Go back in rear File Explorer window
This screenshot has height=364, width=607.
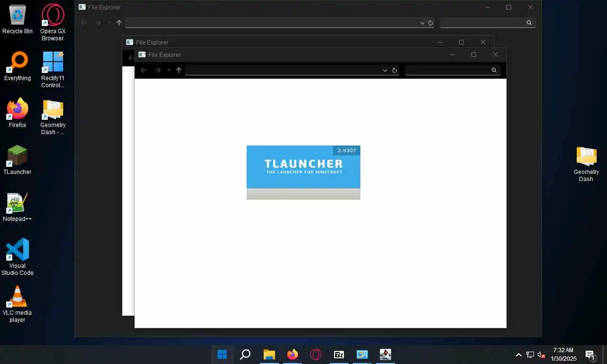click(x=84, y=23)
